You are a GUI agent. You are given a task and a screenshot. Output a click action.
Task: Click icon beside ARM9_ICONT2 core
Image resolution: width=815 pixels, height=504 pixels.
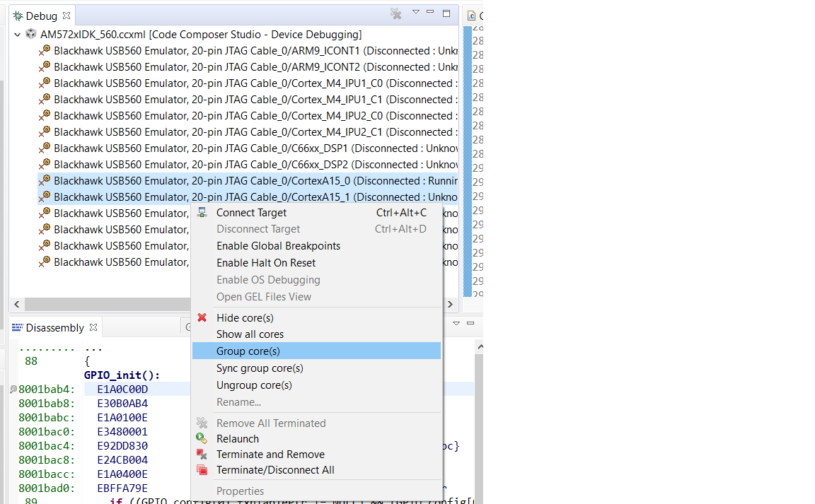(45, 67)
